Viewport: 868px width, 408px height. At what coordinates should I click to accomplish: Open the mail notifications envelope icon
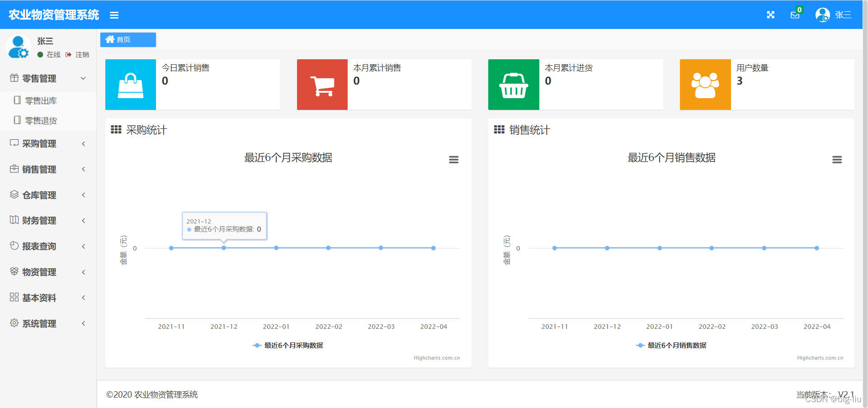[795, 15]
